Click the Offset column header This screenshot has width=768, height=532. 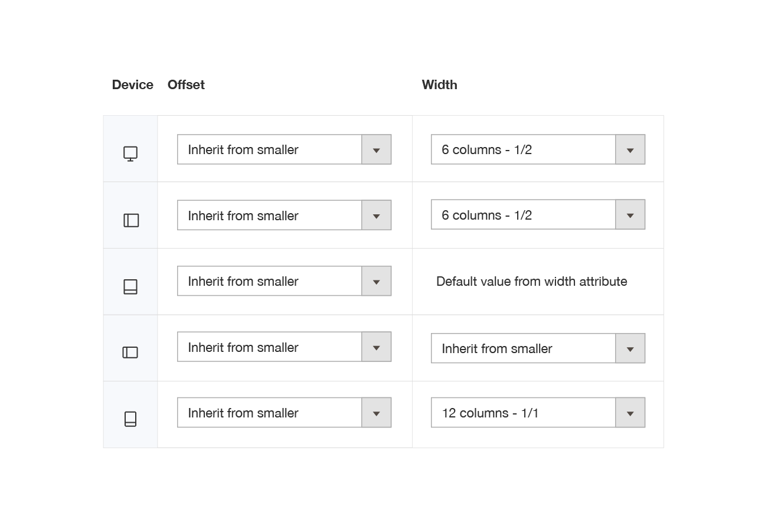(186, 85)
